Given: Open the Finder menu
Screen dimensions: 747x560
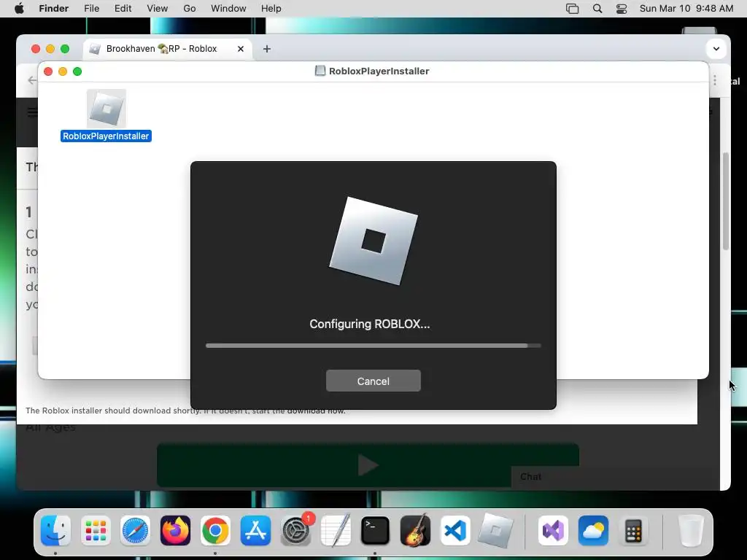Looking at the screenshot, I should pos(53,9).
